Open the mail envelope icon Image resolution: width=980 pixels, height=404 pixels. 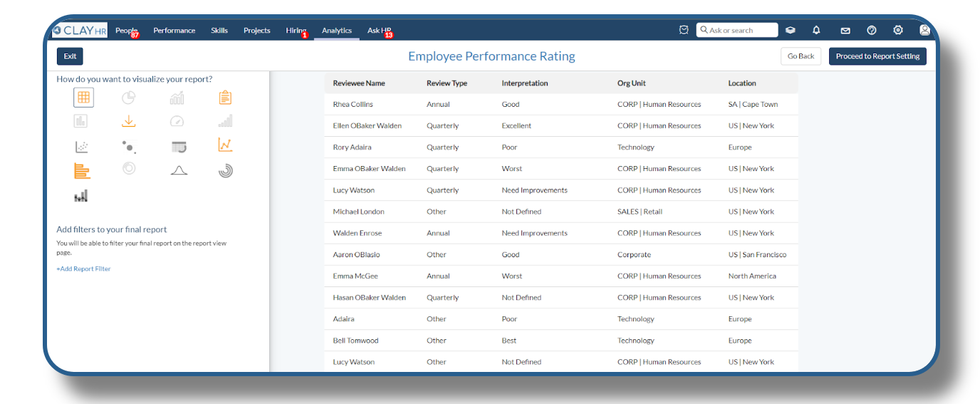pos(845,31)
